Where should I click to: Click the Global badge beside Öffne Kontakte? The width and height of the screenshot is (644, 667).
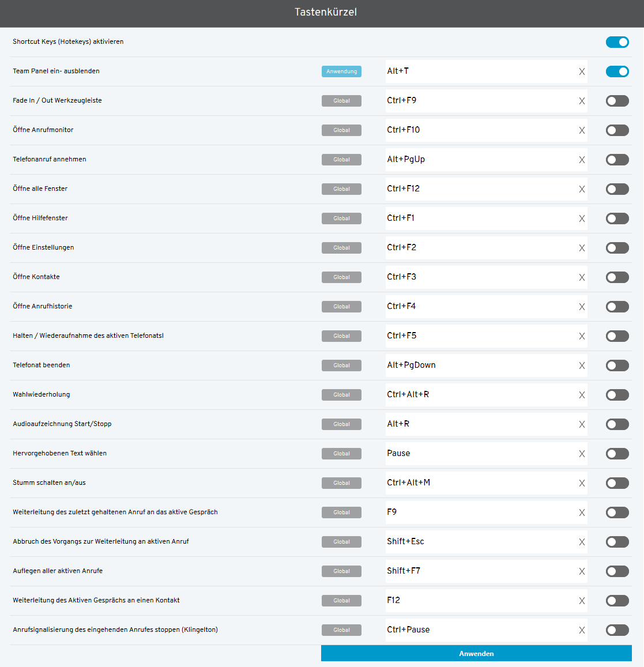[x=341, y=277]
